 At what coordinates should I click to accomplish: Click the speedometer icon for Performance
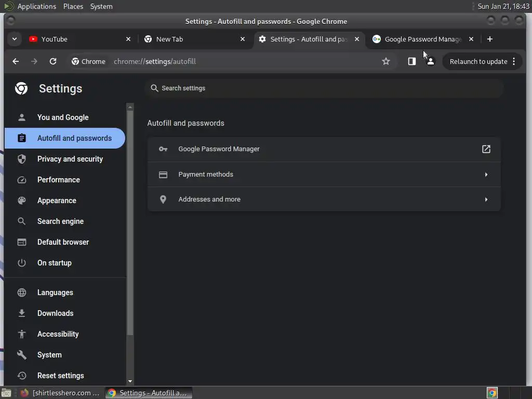(x=22, y=180)
